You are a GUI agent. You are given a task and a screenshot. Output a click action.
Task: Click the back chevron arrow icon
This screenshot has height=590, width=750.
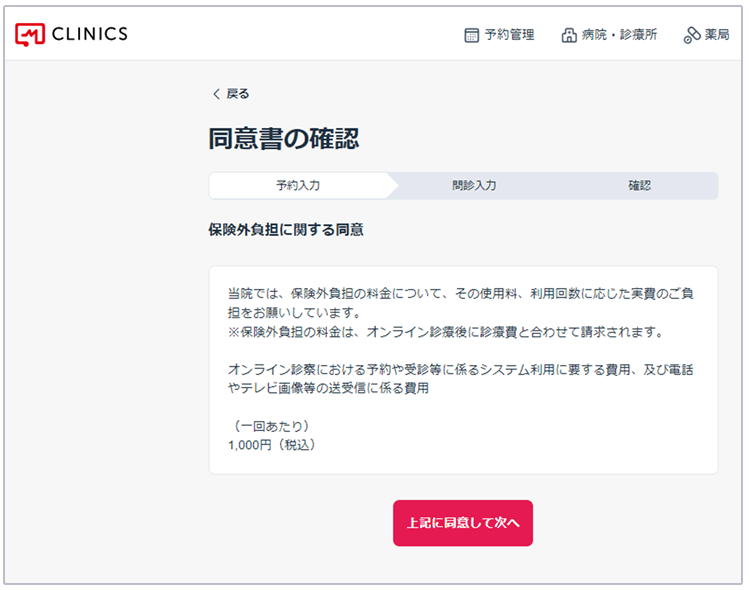[x=216, y=94]
